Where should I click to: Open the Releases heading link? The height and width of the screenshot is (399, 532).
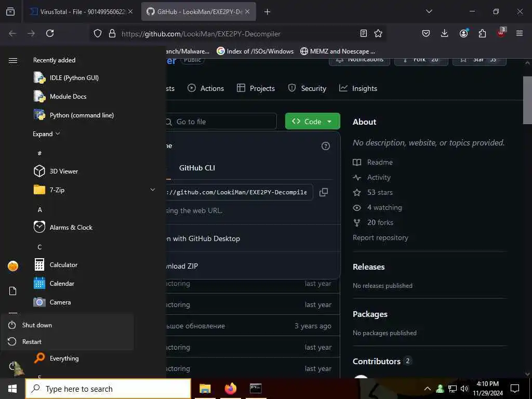(x=368, y=267)
